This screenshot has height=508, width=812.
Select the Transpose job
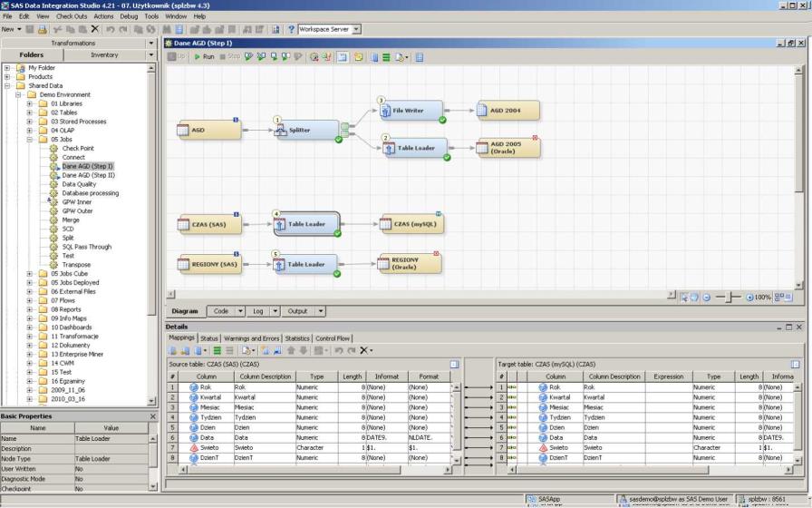coord(76,264)
